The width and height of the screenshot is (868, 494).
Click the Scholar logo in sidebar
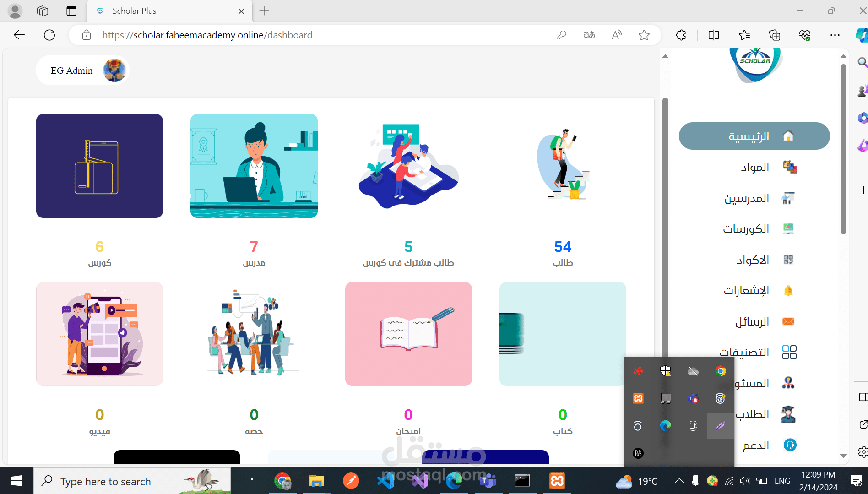[x=755, y=65]
